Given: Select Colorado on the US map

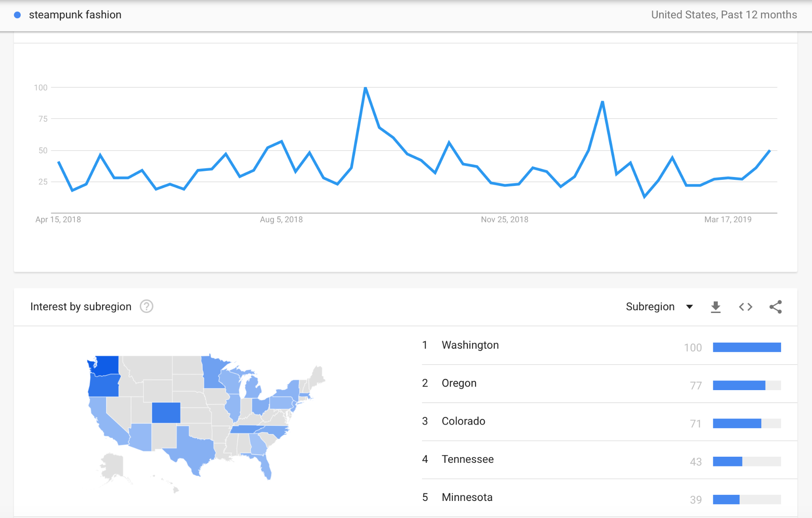Looking at the screenshot, I should click(166, 413).
